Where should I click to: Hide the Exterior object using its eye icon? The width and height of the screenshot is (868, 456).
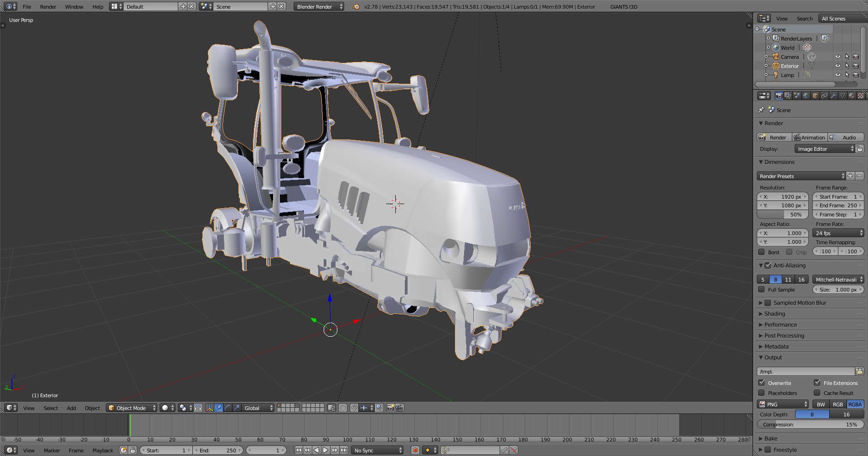(x=837, y=66)
